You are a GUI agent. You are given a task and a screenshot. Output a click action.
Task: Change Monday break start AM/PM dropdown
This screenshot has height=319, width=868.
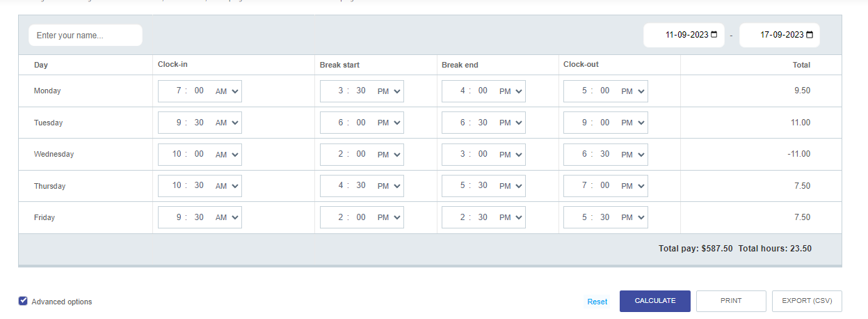[x=389, y=91]
